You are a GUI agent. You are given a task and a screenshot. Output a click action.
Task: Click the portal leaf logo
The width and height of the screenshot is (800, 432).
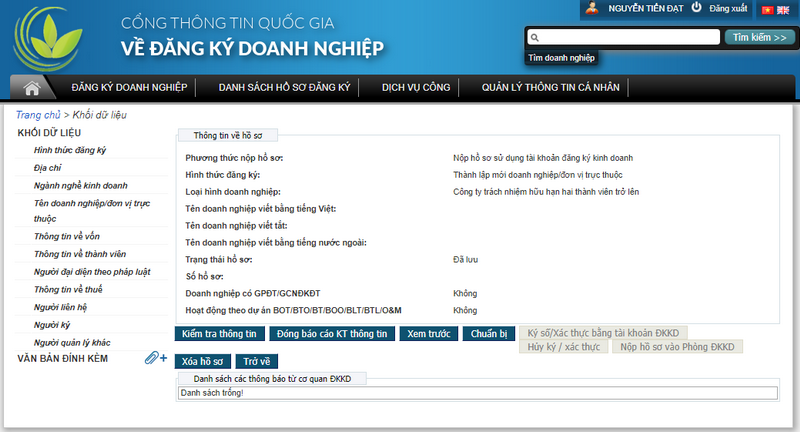[47, 38]
